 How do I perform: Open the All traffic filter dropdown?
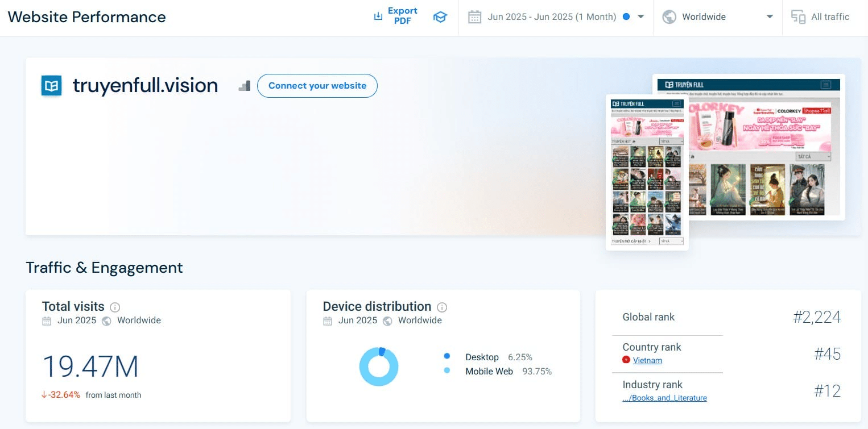829,17
